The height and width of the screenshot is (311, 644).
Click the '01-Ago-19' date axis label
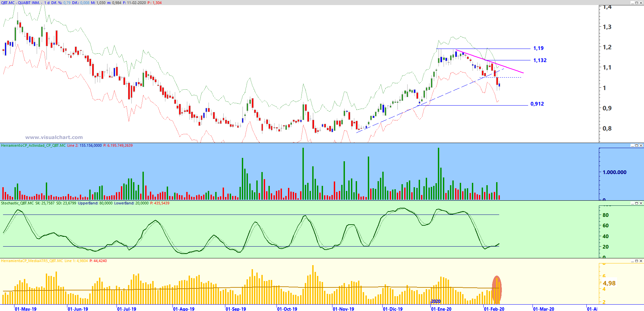click(x=184, y=309)
